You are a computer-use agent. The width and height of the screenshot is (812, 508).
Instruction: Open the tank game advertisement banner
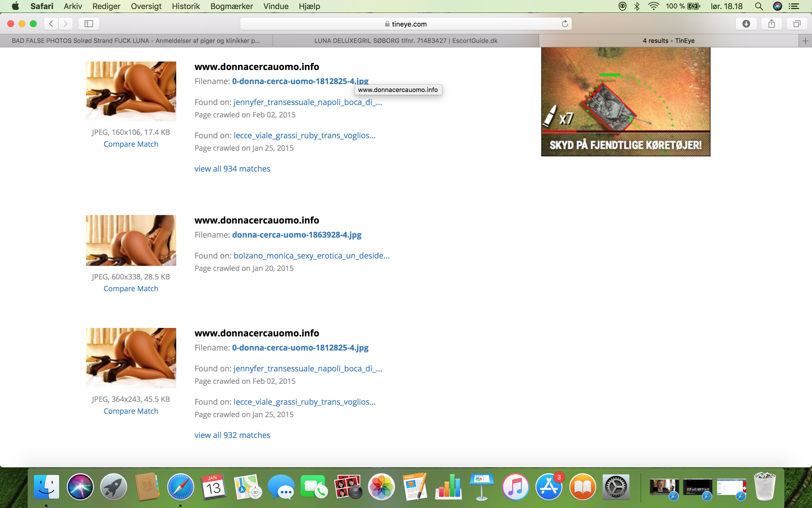[625, 102]
